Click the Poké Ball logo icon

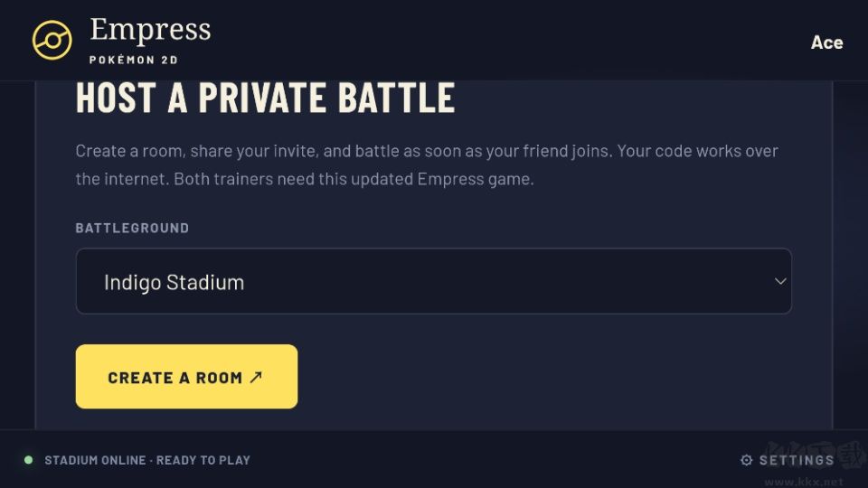tap(52, 40)
